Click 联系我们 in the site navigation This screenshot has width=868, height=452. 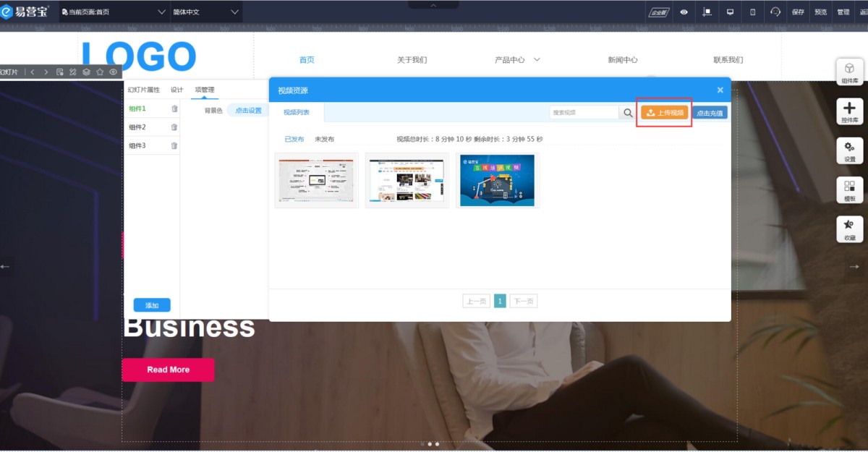728,60
